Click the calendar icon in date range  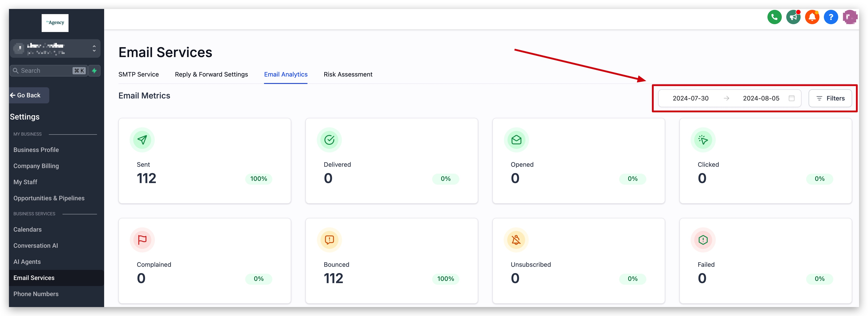pyautogui.click(x=791, y=98)
